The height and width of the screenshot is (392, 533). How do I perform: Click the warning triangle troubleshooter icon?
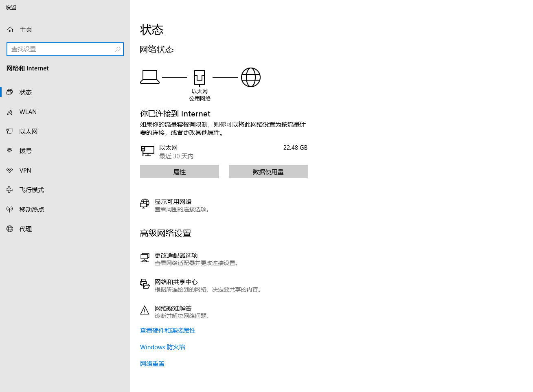pyautogui.click(x=145, y=311)
